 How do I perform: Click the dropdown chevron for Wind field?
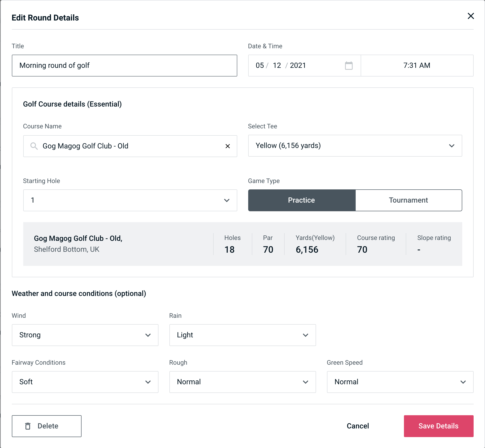pyautogui.click(x=148, y=335)
